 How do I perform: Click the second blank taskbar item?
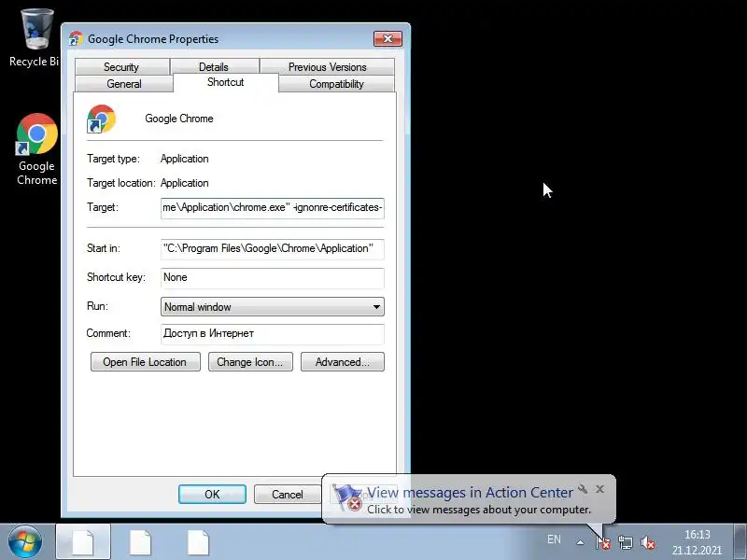pyautogui.click(x=141, y=542)
